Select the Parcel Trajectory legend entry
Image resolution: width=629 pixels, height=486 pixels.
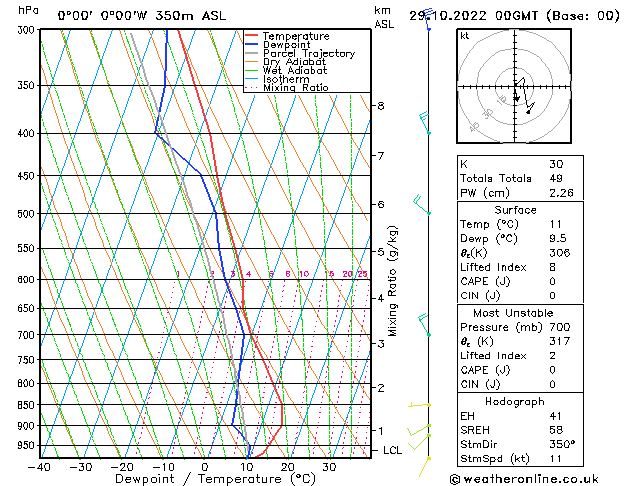point(307,54)
